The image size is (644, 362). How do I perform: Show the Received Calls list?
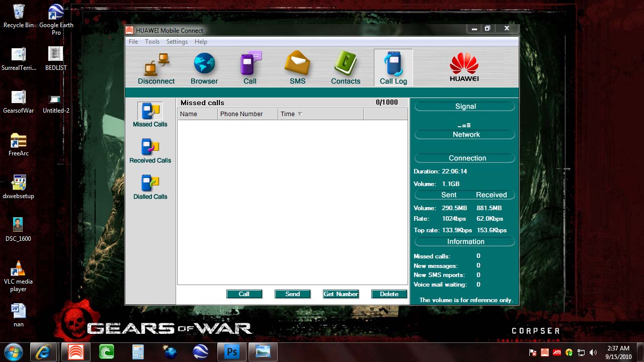150,151
